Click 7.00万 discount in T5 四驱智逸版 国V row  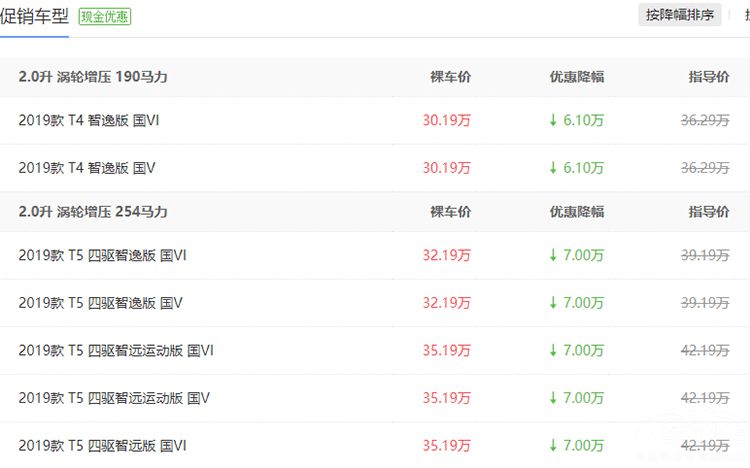tap(576, 303)
